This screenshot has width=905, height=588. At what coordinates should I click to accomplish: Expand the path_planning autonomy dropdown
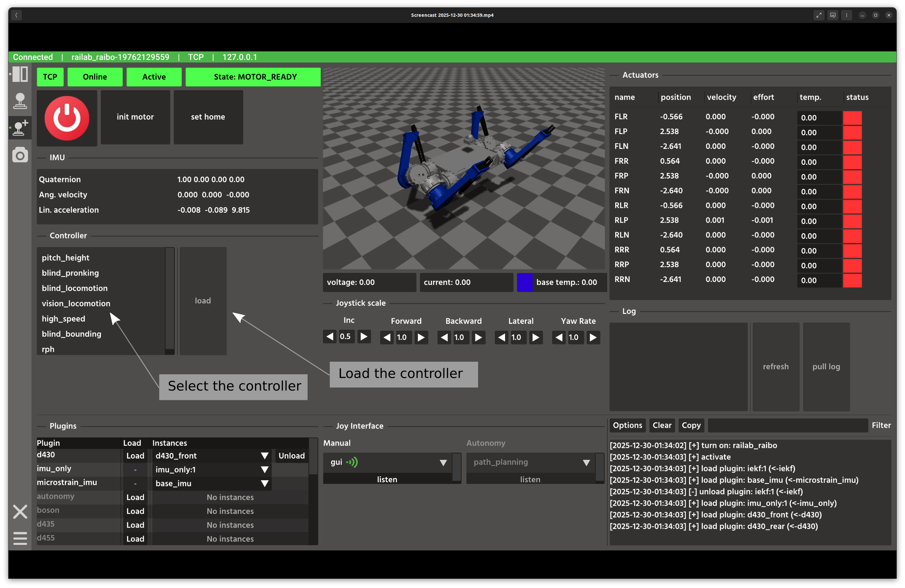(x=586, y=462)
